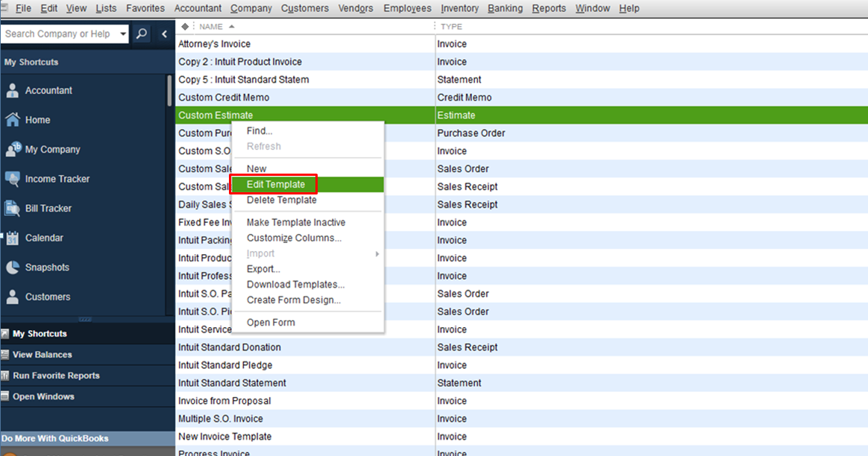Click the TYPE column header

451,27
